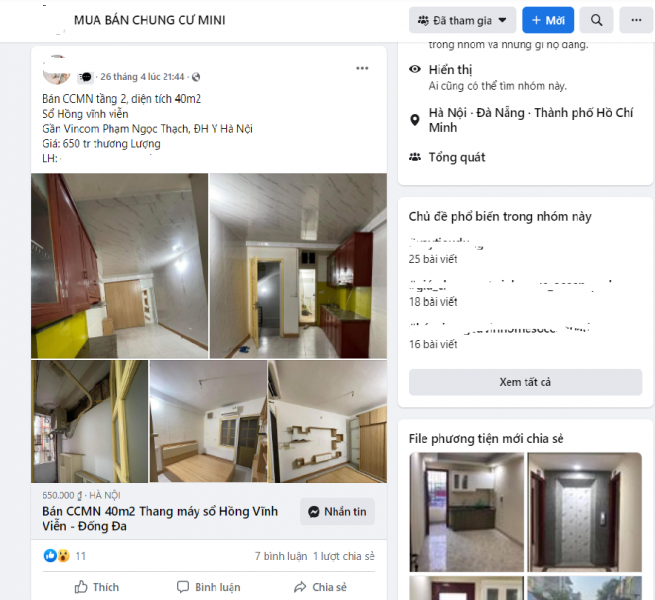Open the group search magnifier icon
The width and height of the screenshot is (655, 600).
[x=596, y=20]
